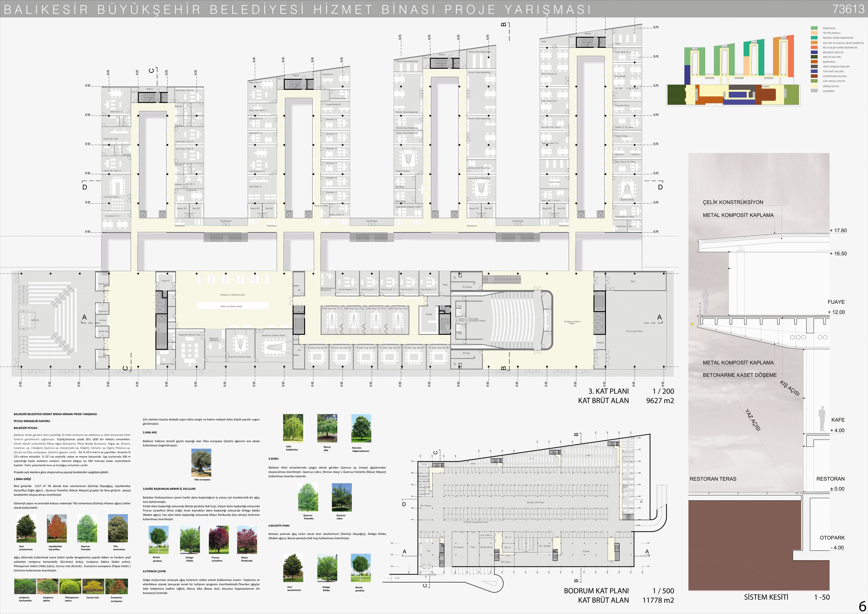Click the ÇEKİRDEK gray legend swatch
Viewport: 868px width, 614px height.
point(814,91)
